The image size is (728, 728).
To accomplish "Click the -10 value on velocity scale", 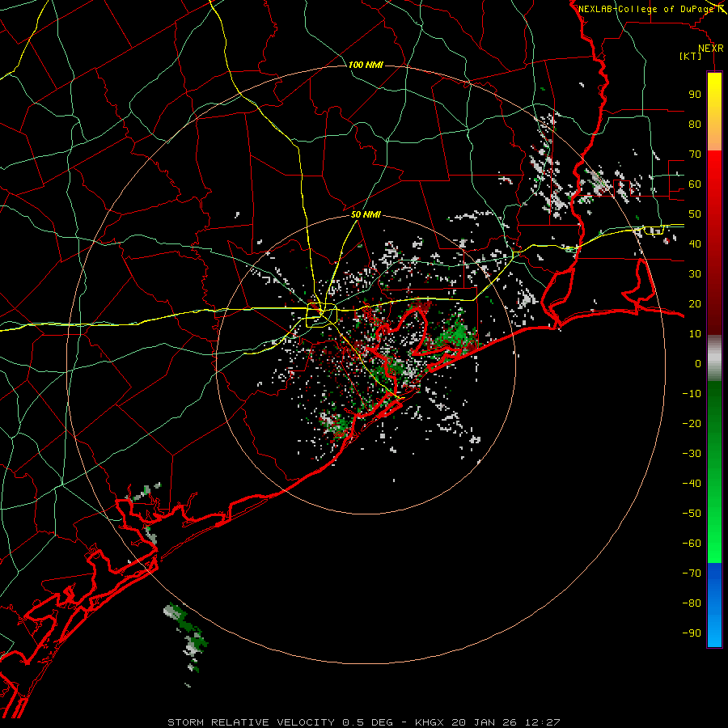I will (x=692, y=394).
